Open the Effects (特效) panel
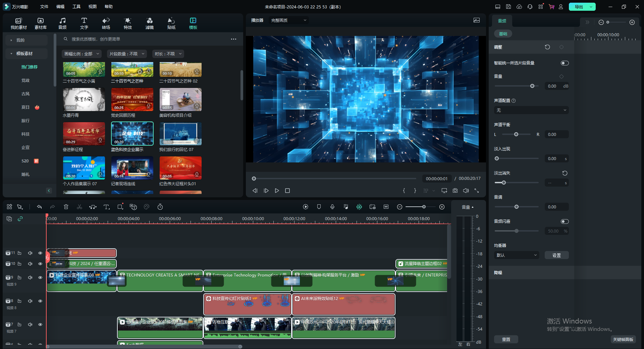 128,23
